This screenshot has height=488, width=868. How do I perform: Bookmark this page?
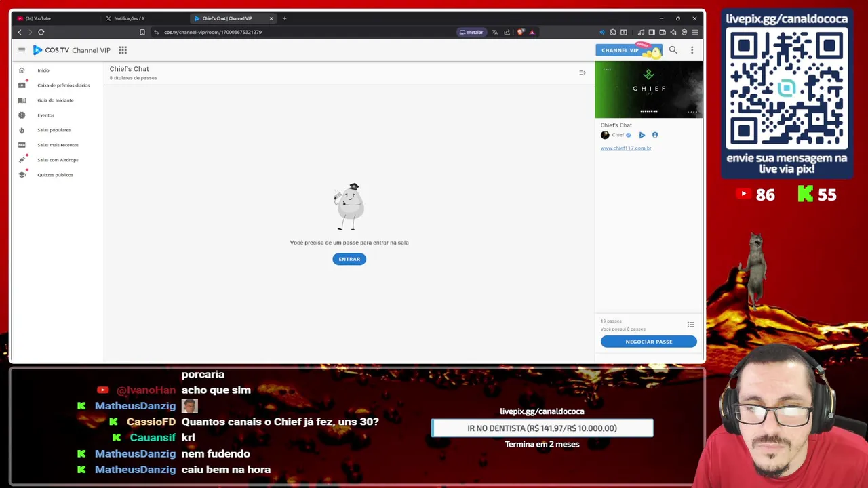142,32
